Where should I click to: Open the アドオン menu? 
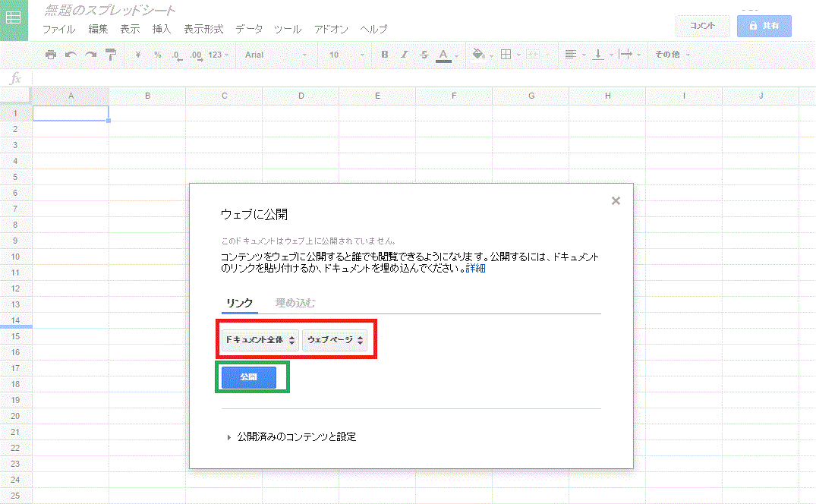[331, 29]
